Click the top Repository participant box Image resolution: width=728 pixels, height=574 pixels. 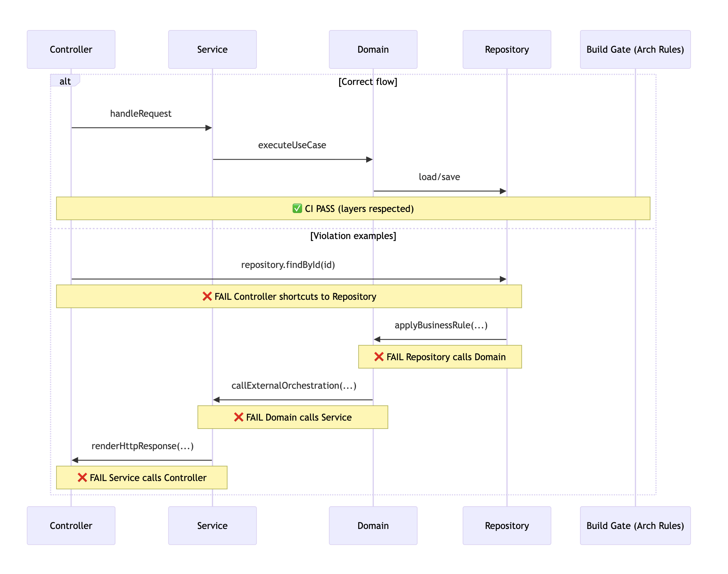click(x=507, y=49)
